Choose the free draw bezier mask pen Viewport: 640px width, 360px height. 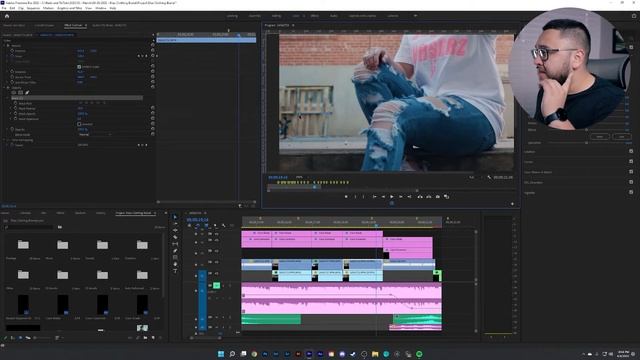click(x=27, y=93)
